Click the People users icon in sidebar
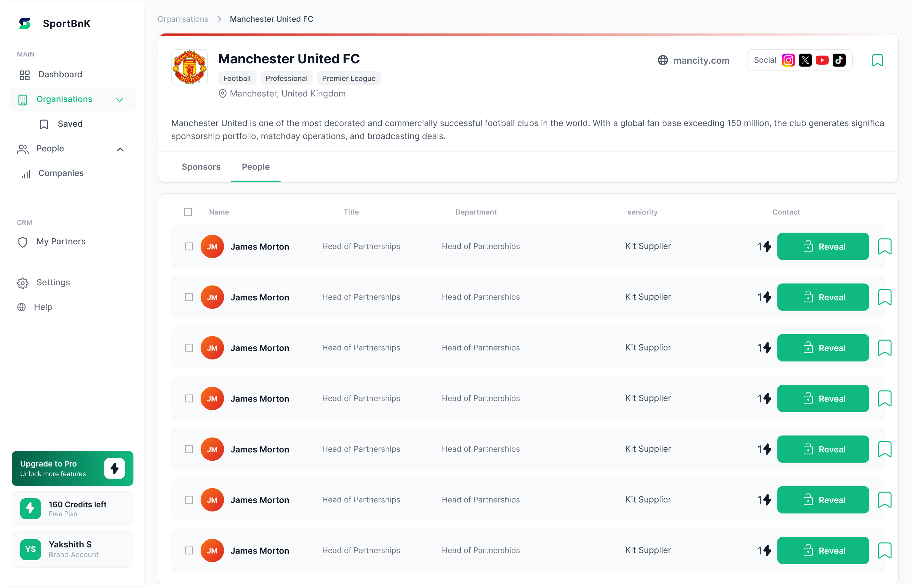The height and width of the screenshot is (588, 912). [x=22, y=149]
